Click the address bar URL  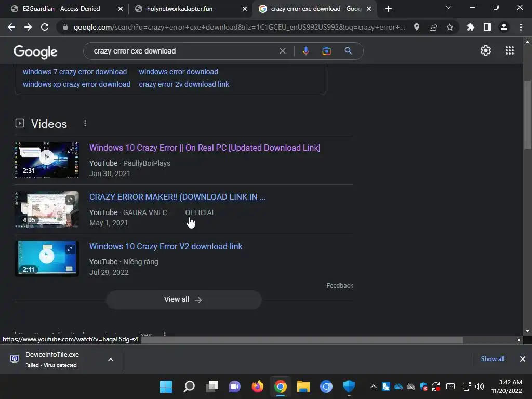[239, 27]
